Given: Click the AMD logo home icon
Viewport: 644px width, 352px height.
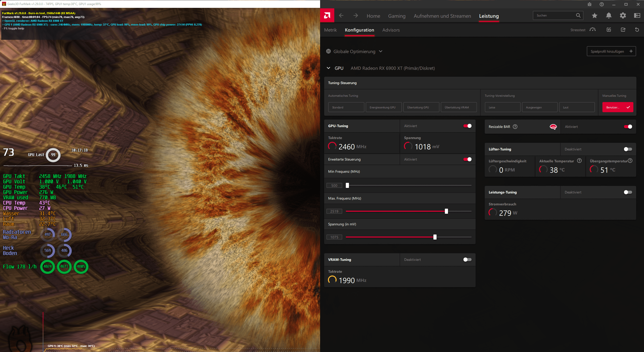Looking at the screenshot, I should click(327, 16).
